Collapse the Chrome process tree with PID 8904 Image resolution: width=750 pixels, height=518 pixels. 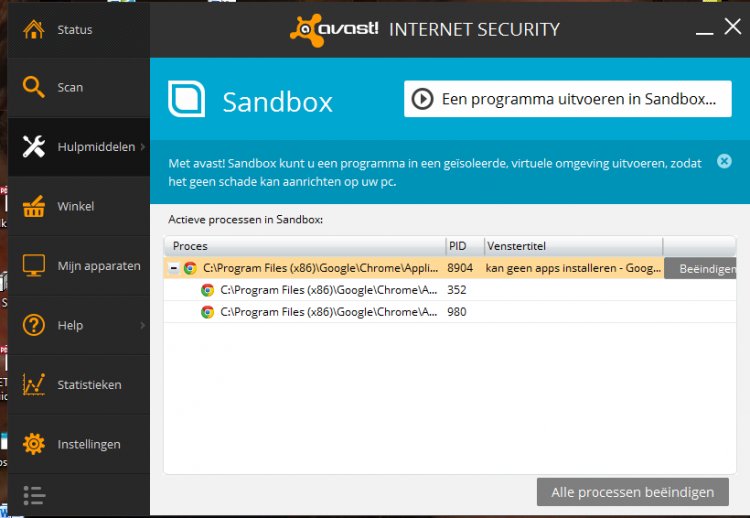[174, 268]
